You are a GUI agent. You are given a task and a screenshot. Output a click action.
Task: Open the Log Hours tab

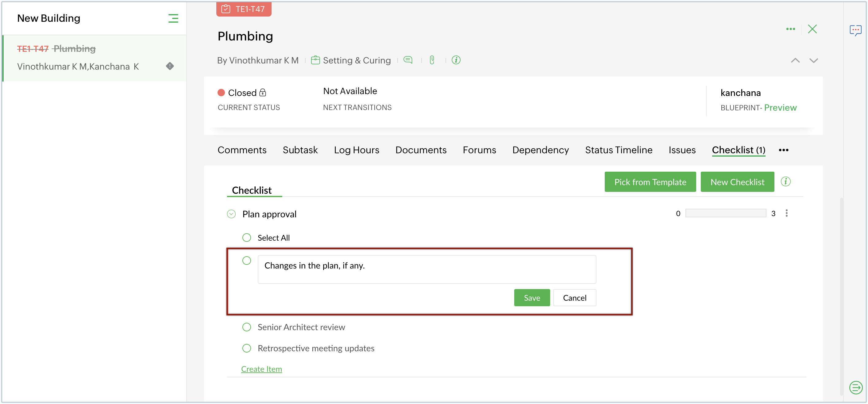point(357,150)
